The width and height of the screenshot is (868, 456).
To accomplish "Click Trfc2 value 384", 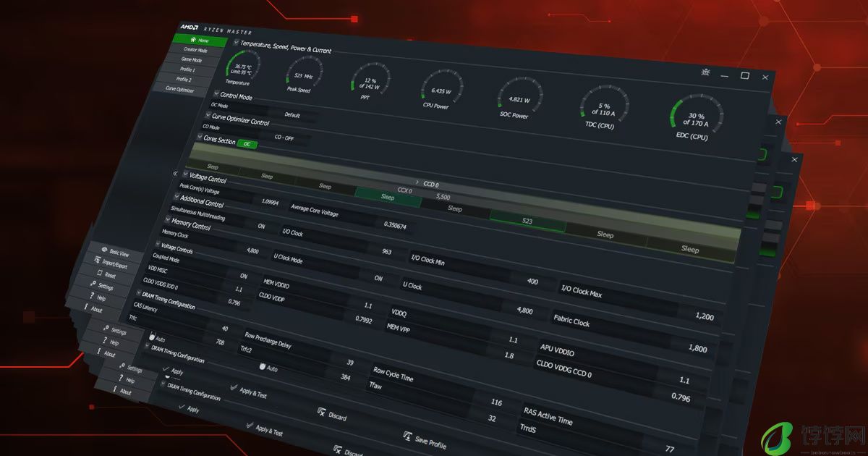I will (x=345, y=377).
